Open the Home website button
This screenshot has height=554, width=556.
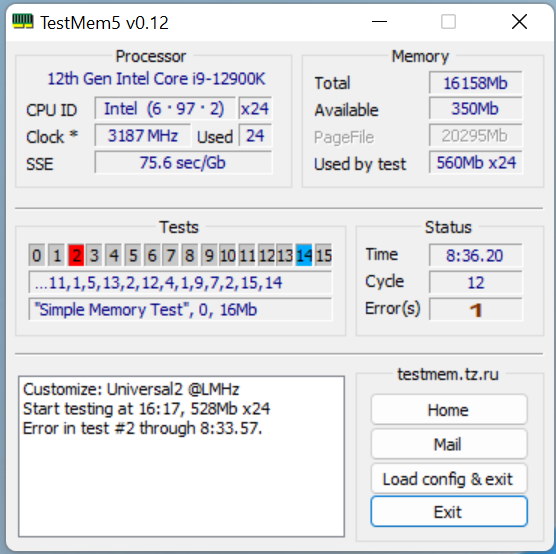[x=449, y=410]
